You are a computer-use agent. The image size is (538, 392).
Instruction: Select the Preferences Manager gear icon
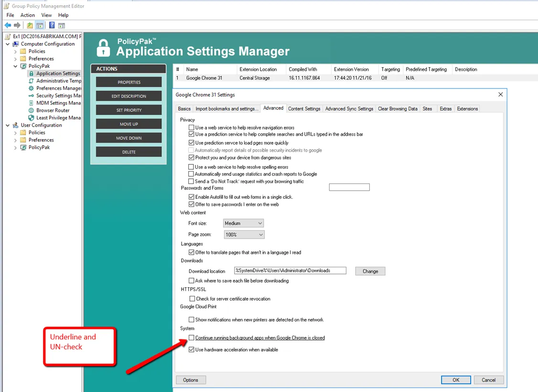[x=32, y=88]
